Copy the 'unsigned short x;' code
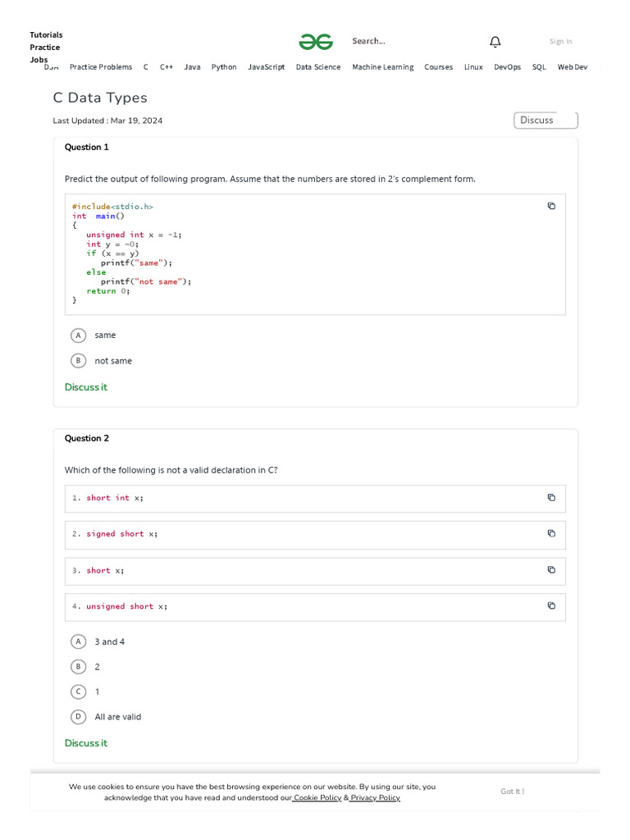 click(x=551, y=605)
